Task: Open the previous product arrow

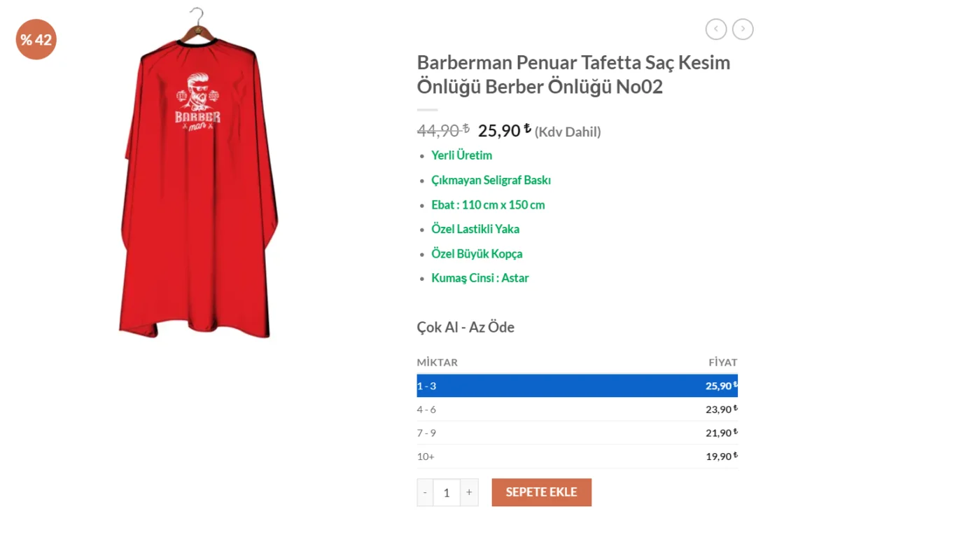Action: click(715, 29)
